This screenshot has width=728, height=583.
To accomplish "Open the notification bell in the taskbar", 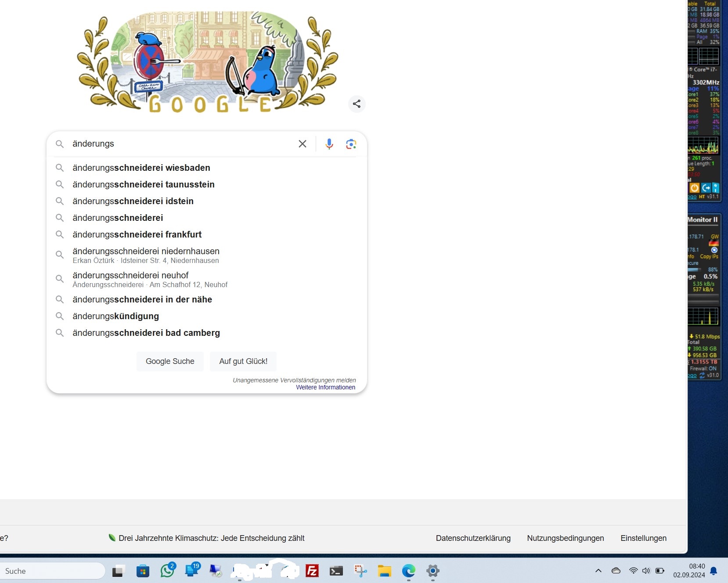I will (x=714, y=571).
